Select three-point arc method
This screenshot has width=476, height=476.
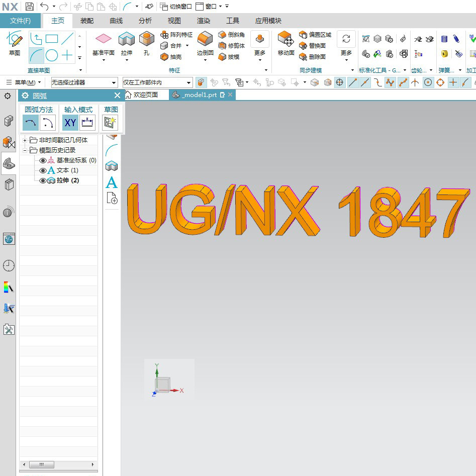coord(30,123)
